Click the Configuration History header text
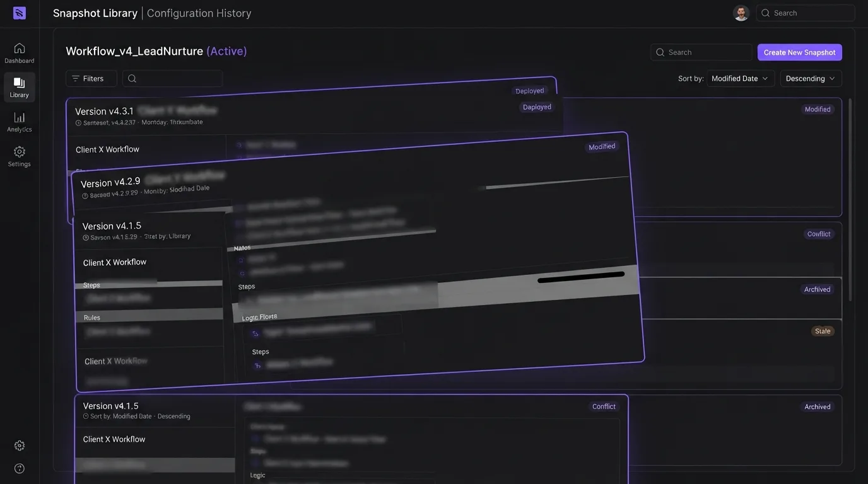Image resolution: width=868 pixels, height=484 pixels. click(199, 13)
